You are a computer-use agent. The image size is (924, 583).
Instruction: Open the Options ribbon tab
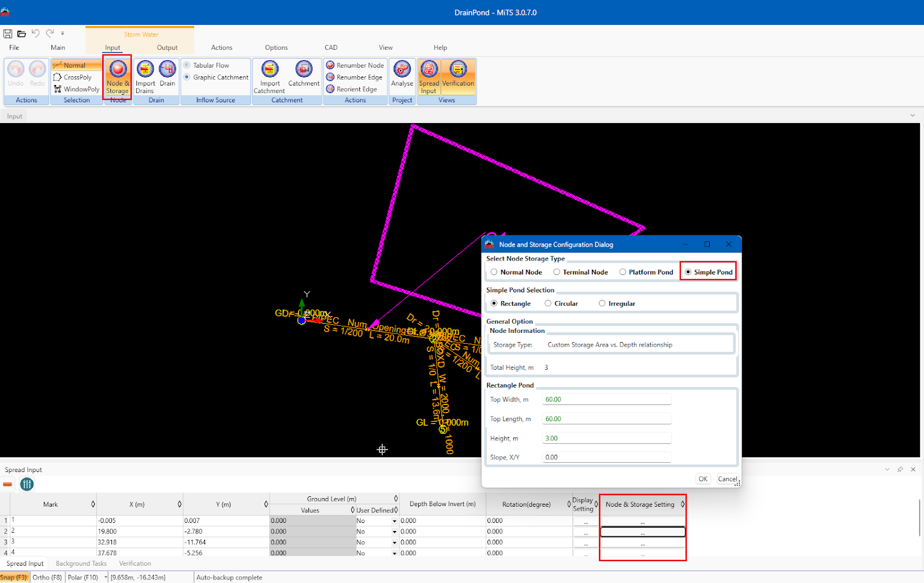(276, 47)
